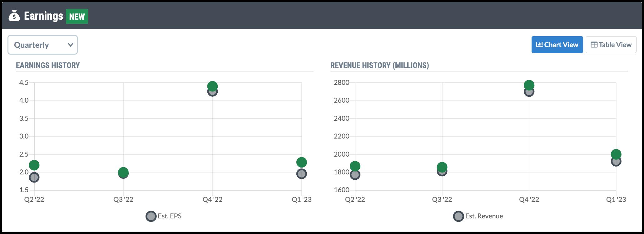Click green actual revenue point for Q2 '22
This screenshot has height=234, width=644.
(x=355, y=166)
